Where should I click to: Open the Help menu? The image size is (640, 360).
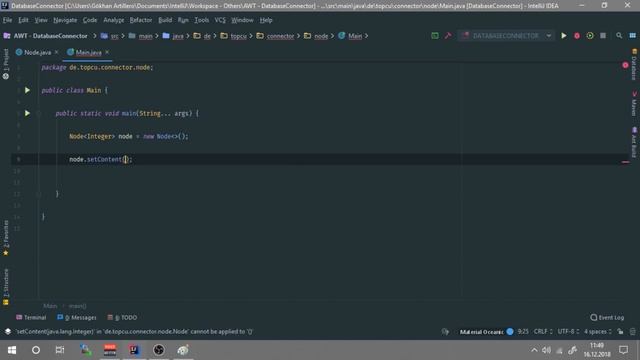[x=266, y=20]
